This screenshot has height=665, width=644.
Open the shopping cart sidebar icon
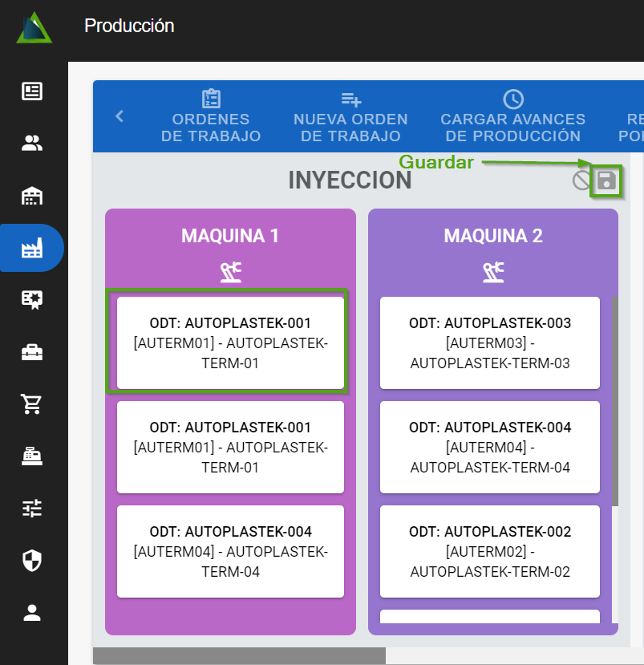point(32,404)
